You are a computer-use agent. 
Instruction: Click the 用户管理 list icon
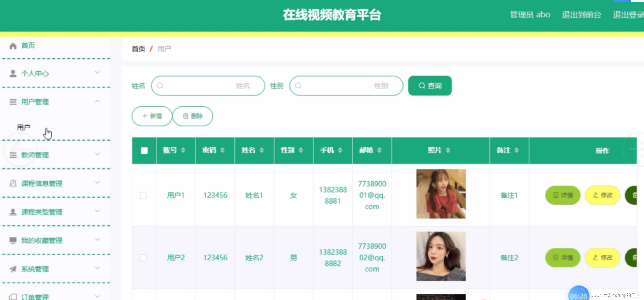[x=13, y=102]
